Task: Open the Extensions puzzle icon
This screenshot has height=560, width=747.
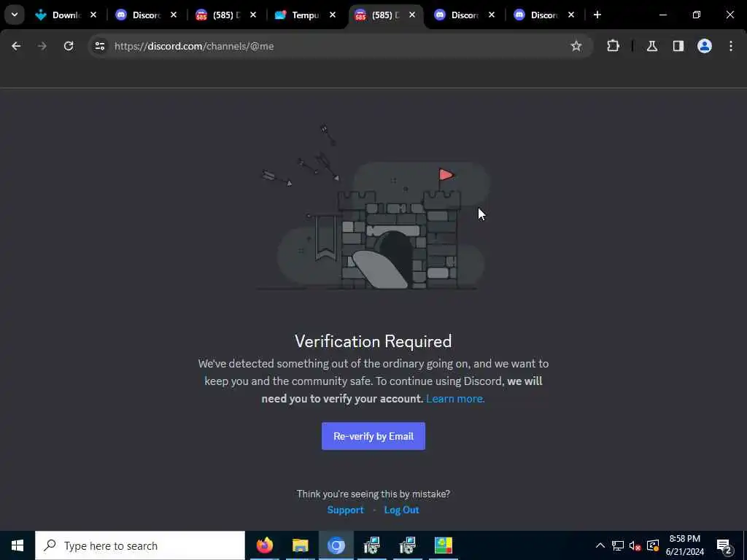Action: [x=613, y=46]
